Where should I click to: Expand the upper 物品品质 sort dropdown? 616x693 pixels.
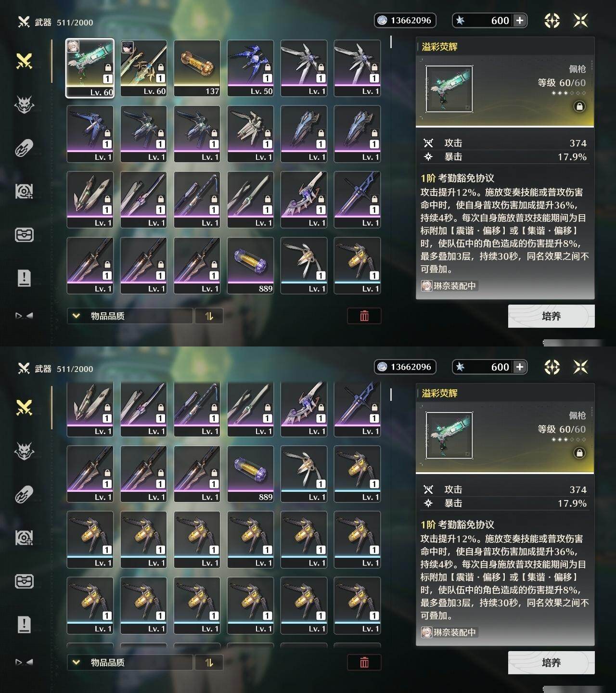coord(130,316)
